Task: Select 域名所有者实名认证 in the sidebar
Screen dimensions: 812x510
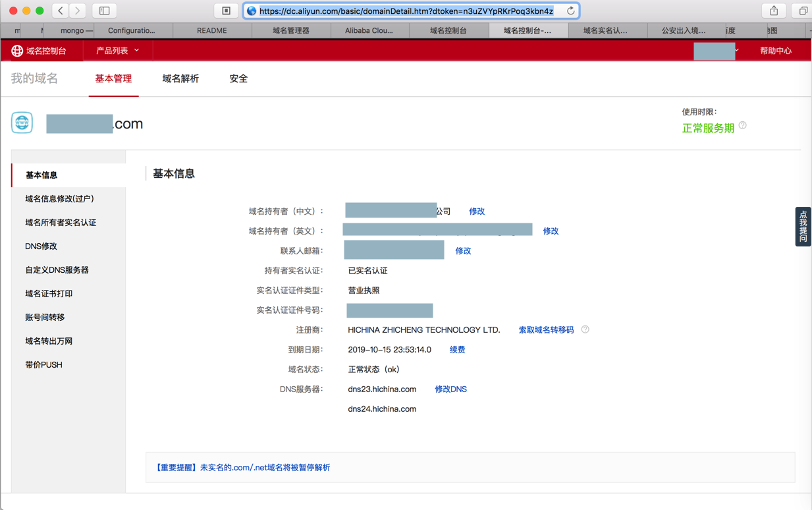Action: [68, 223]
